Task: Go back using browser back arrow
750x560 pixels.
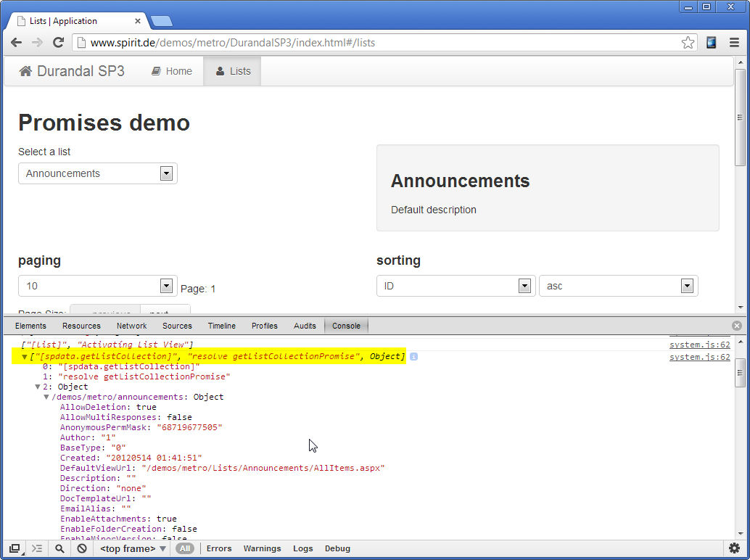Action: pyautogui.click(x=16, y=43)
